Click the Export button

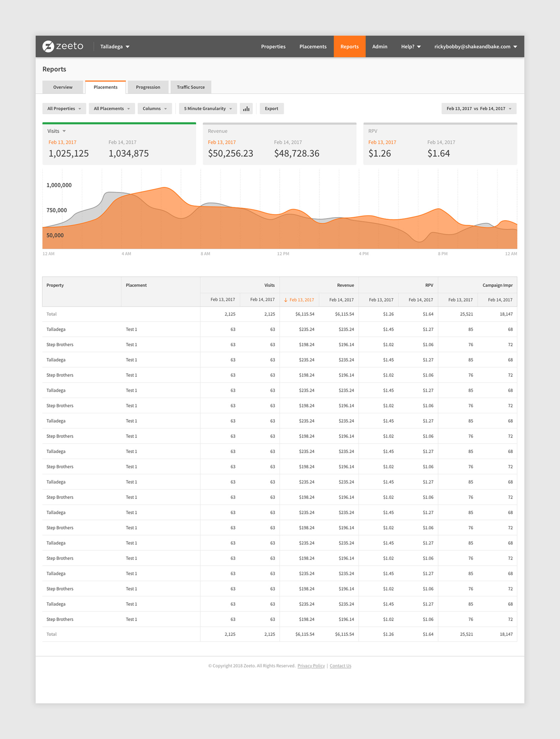point(271,108)
